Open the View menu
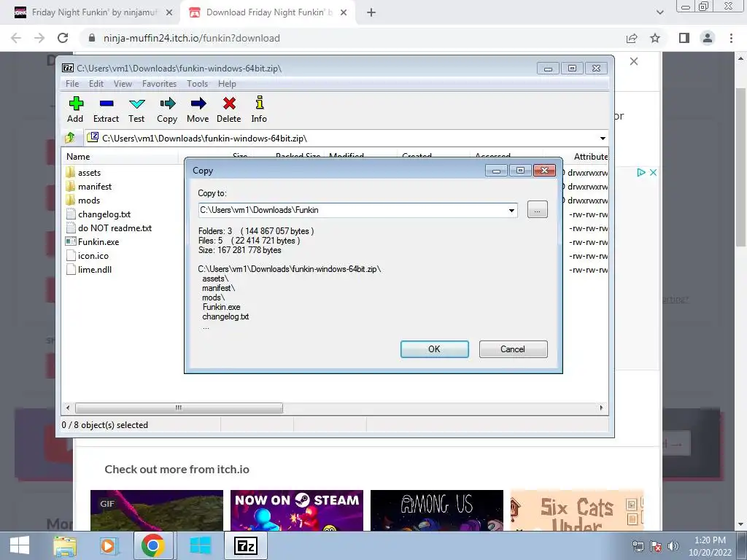Image resolution: width=747 pixels, height=560 pixels. click(123, 84)
